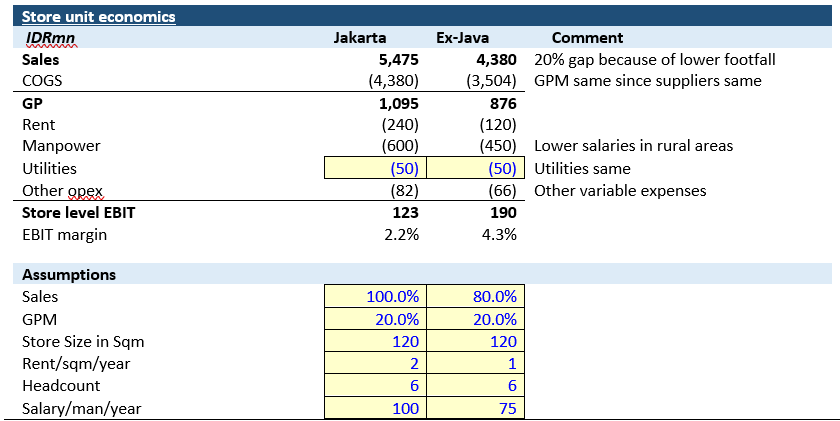Select the 'Store unit economics' title cell

click(99, 17)
